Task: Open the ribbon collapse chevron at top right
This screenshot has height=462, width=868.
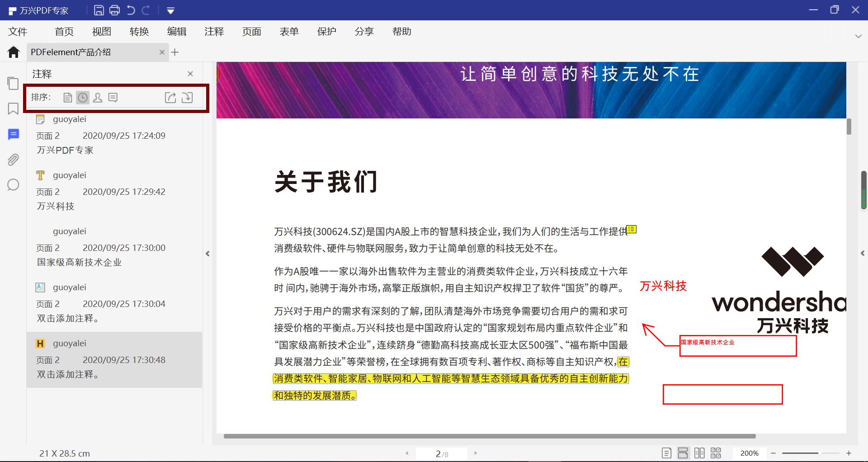Action: click(x=859, y=37)
